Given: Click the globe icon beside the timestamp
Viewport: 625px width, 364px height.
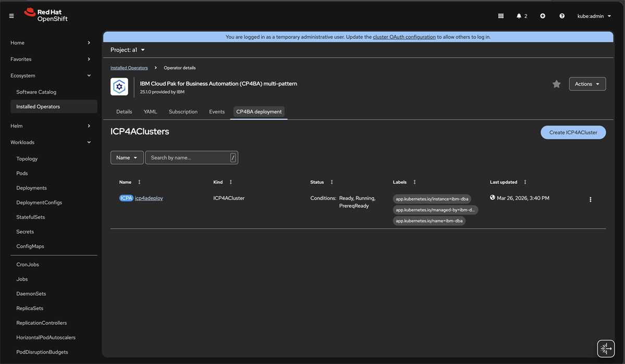Looking at the screenshot, I should (x=492, y=198).
